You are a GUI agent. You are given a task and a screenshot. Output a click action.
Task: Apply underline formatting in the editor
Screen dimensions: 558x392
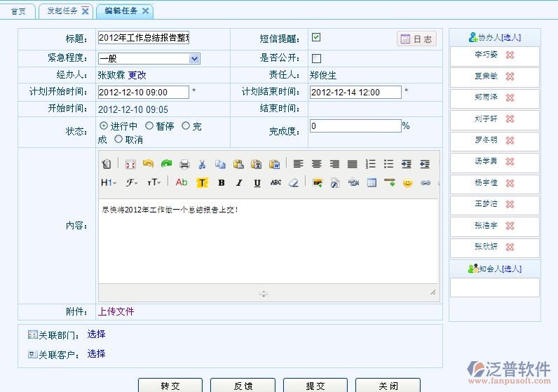tap(257, 183)
